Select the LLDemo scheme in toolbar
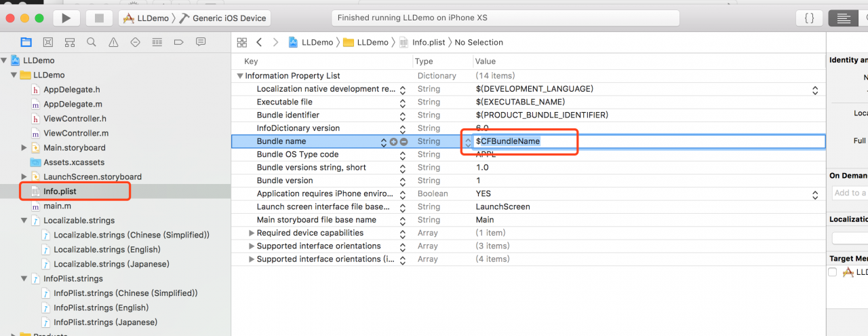868x336 pixels. (146, 18)
